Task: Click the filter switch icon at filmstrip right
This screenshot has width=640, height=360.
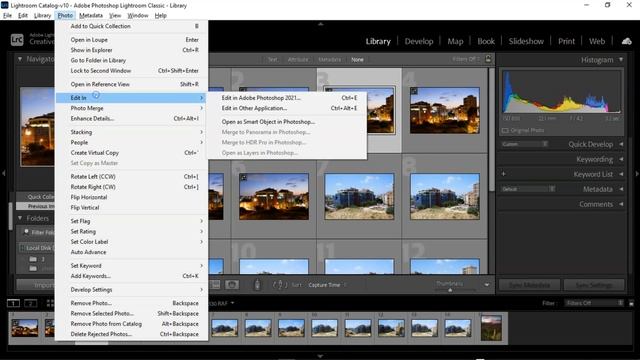Action: [x=631, y=303]
